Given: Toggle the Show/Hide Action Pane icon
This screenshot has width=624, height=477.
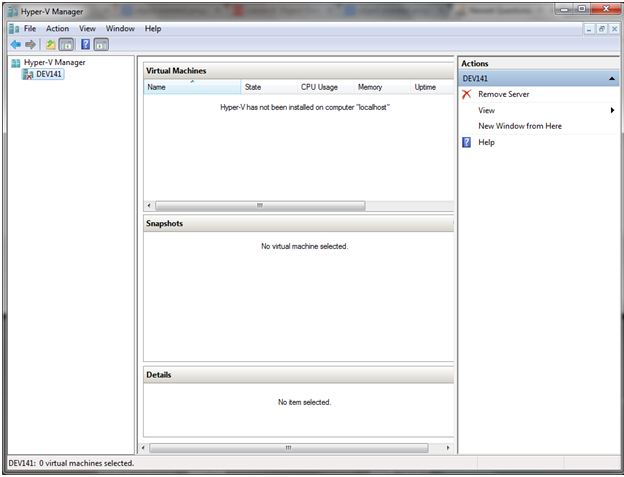Looking at the screenshot, I should coord(101,45).
